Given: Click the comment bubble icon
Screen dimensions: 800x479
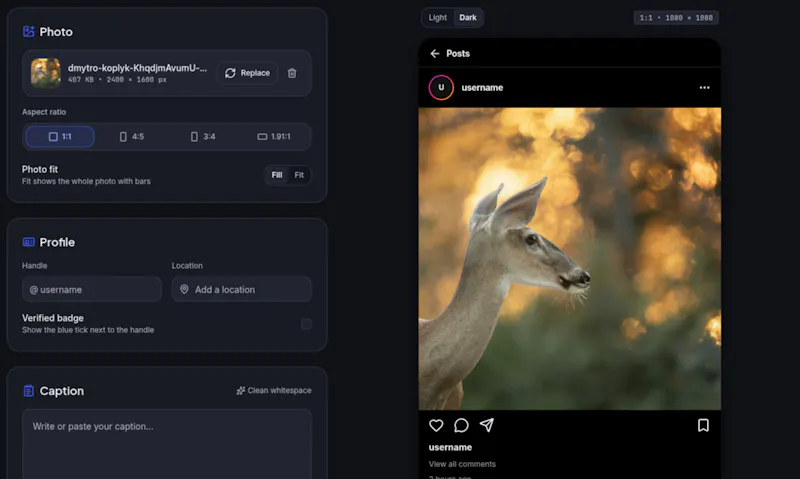Looking at the screenshot, I should pos(461,425).
